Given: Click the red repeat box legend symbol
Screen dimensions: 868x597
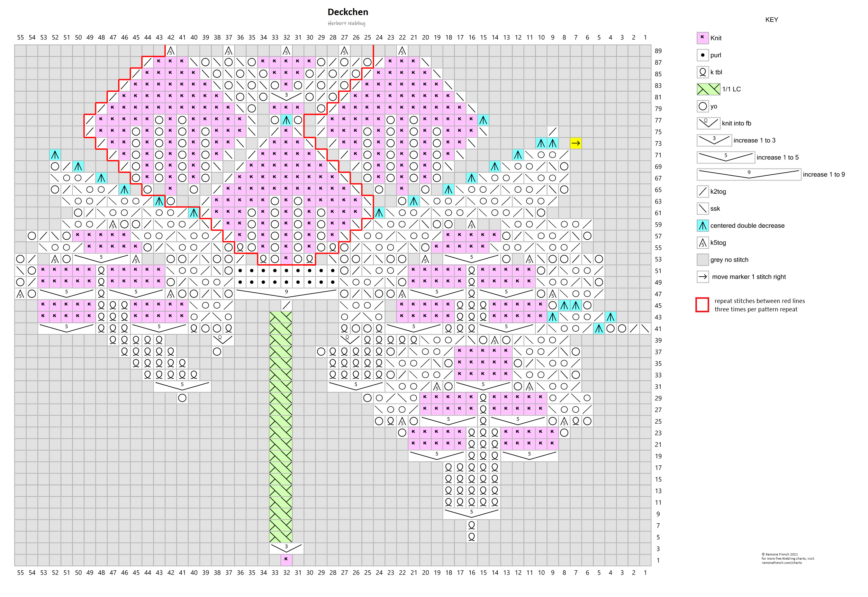Looking at the screenshot, I should point(702,305).
